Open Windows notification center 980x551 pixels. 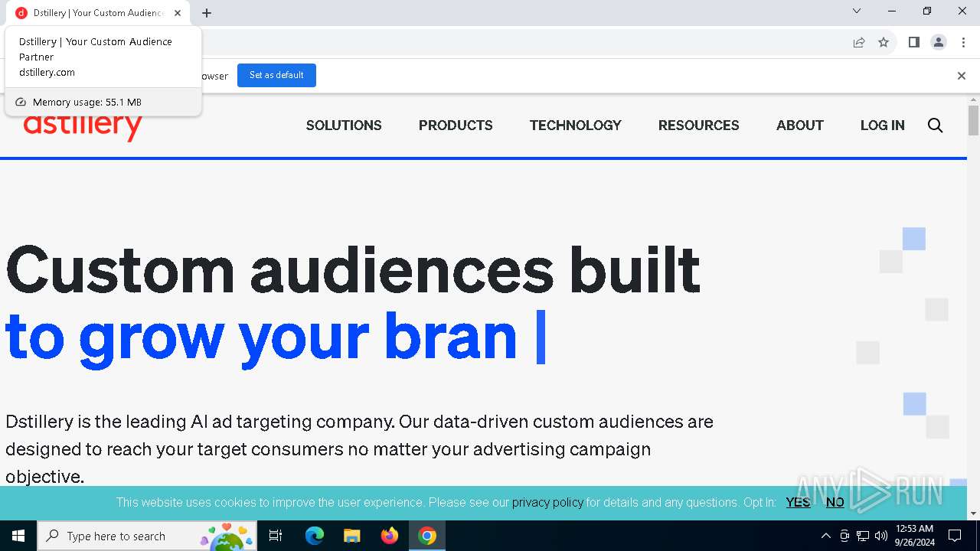click(x=955, y=536)
